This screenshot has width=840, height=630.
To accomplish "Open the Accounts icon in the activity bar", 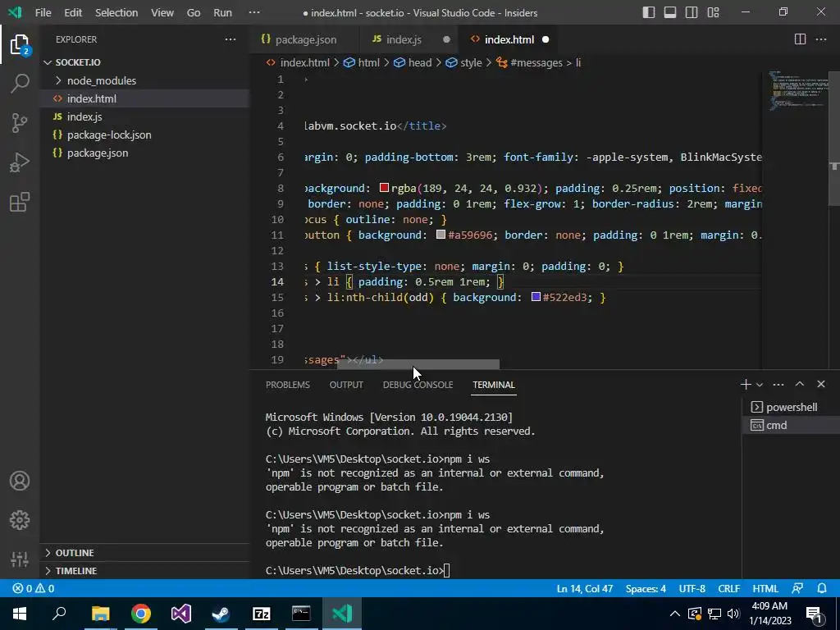I will pos(20,481).
